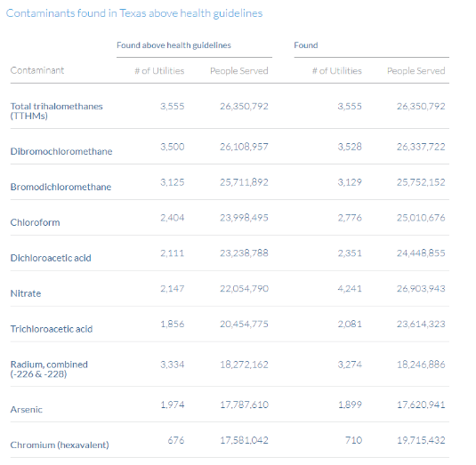Image resolution: width=476 pixels, height=465 pixels.
Task: Open the Trichloroacetic acid contaminant link
Action: pos(52,329)
